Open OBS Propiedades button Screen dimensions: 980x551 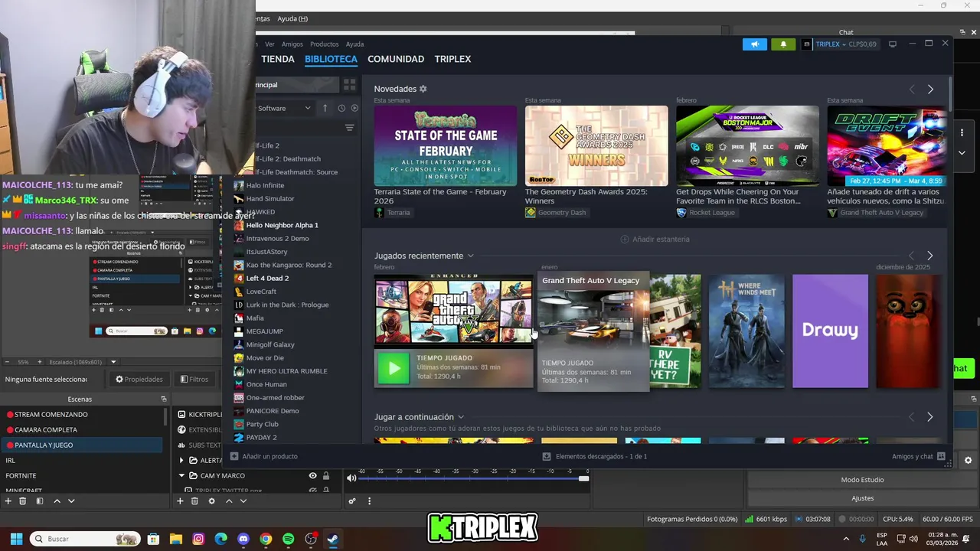click(139, 379)
